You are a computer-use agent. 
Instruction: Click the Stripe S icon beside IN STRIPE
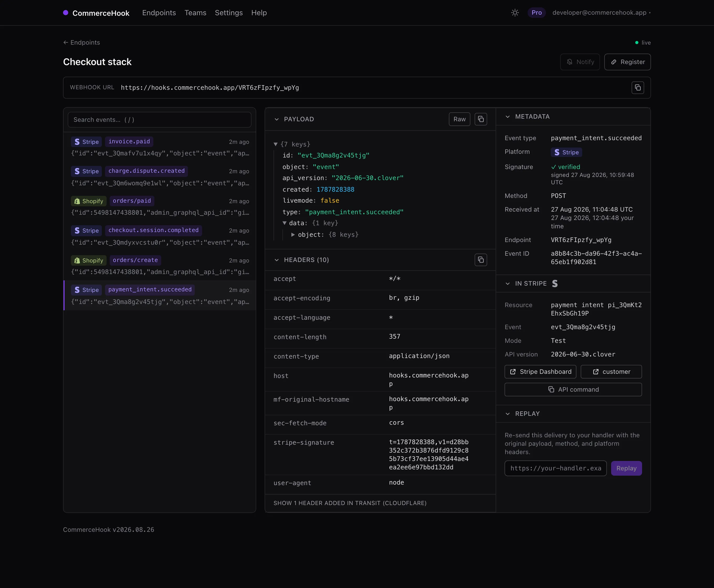(555, 283)
